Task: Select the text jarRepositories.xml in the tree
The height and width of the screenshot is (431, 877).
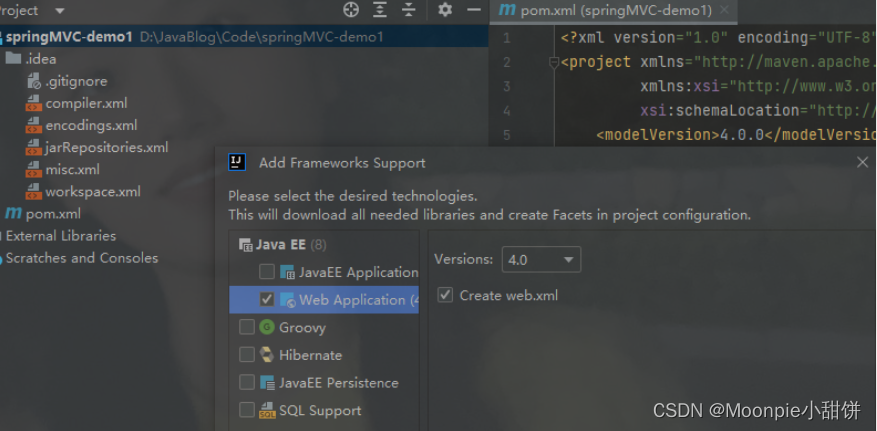Action: click(x=107, y=148)
